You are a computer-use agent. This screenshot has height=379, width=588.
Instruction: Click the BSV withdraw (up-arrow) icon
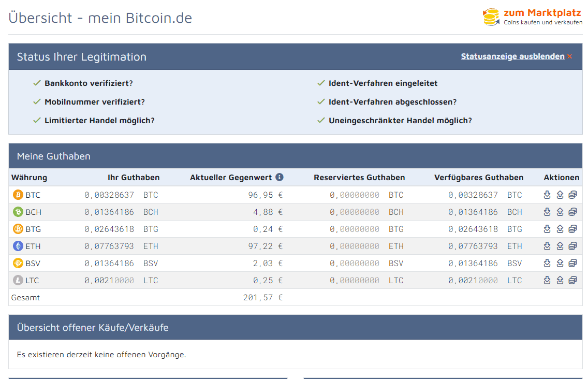[x=560, y=264]
